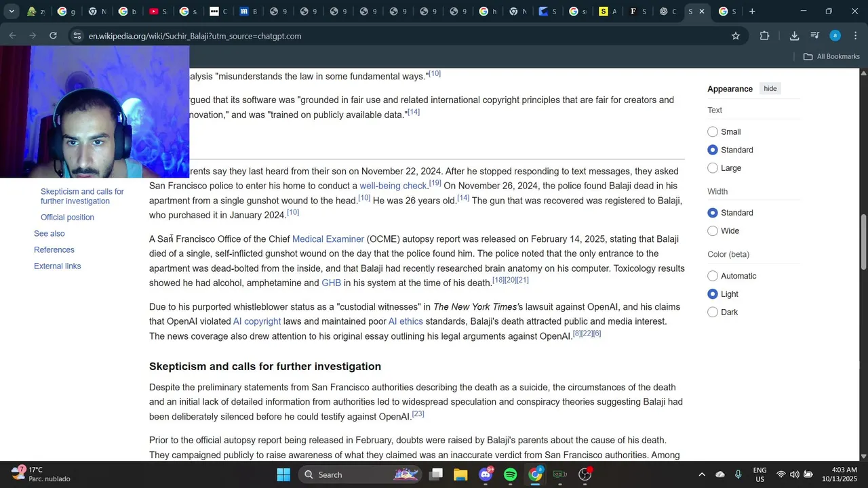The image size is (868, 488).
Task: Switch to the F icon tab
Action: 637,12
